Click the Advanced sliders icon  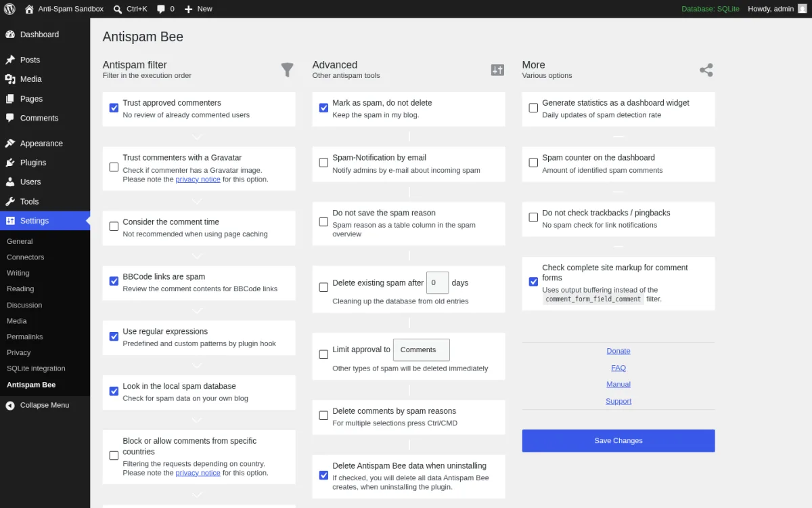[497, 70]
